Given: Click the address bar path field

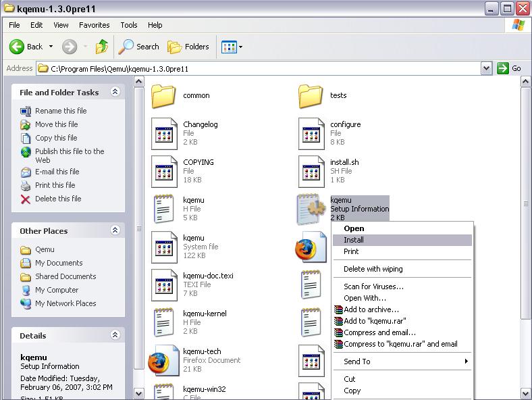Looking at the screenshot, I should coord(257,68).
